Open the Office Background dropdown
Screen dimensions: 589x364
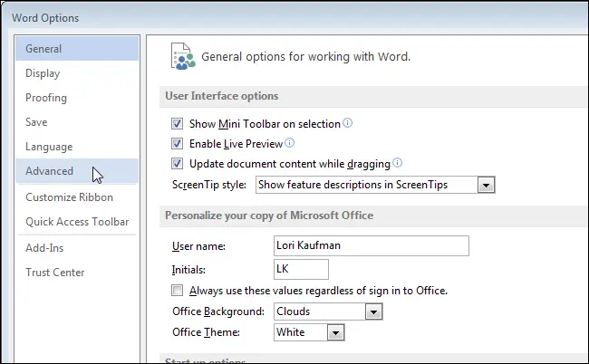click(x=373, y=311)
